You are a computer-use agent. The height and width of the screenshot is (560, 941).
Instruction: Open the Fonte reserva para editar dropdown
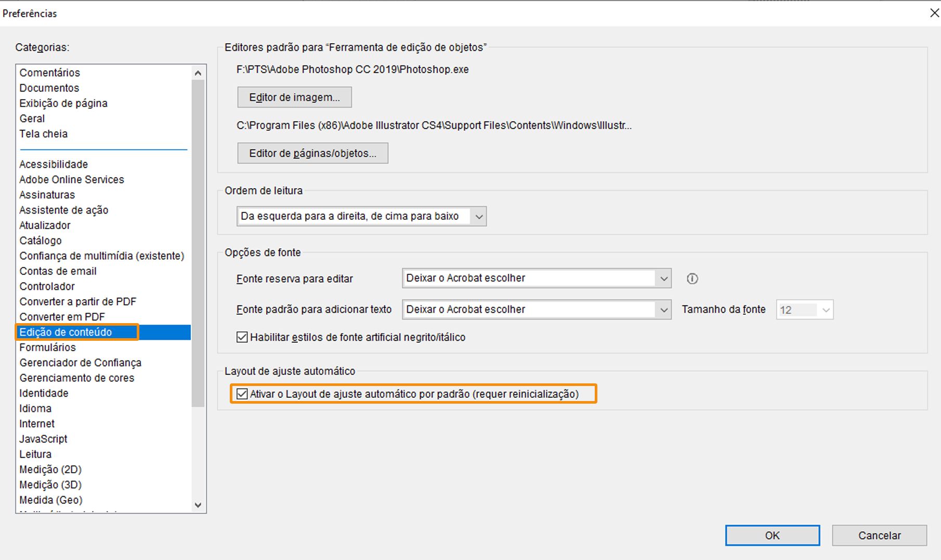(663, 278)
